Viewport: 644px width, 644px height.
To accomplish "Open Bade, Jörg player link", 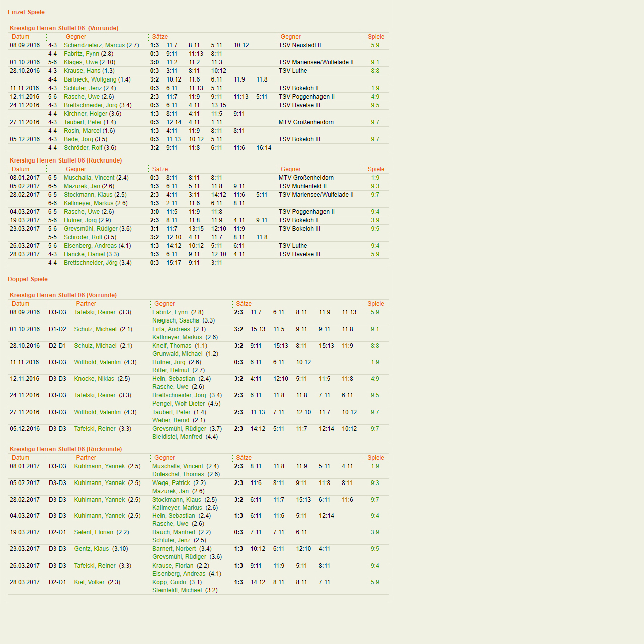I will pyautogui.click(x=78, y=139).
